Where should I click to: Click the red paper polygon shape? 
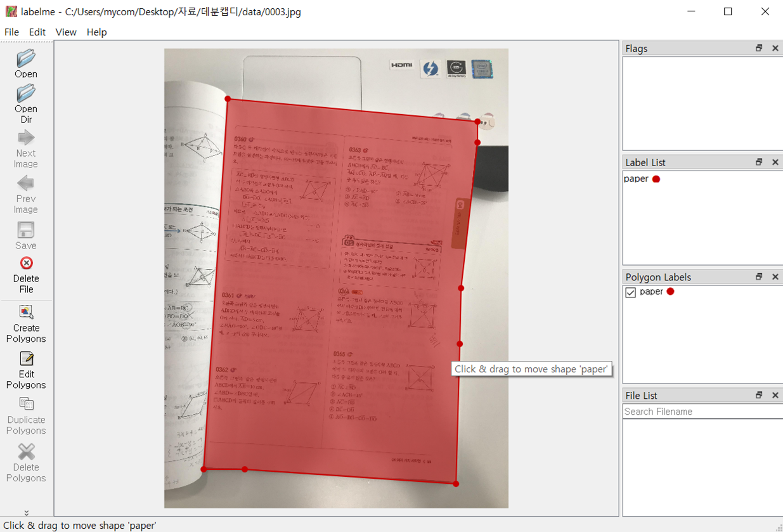click(339, 292)
